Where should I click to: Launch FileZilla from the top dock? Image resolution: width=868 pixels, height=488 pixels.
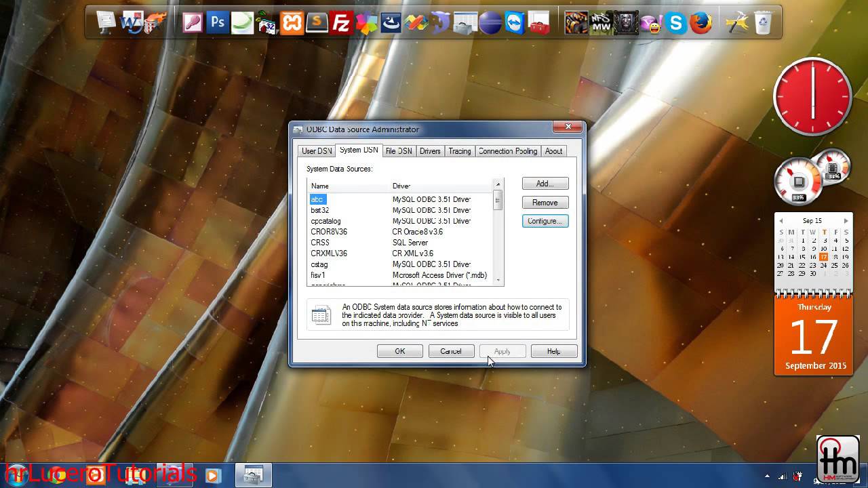pyautogui.click(x=342, y=23)
